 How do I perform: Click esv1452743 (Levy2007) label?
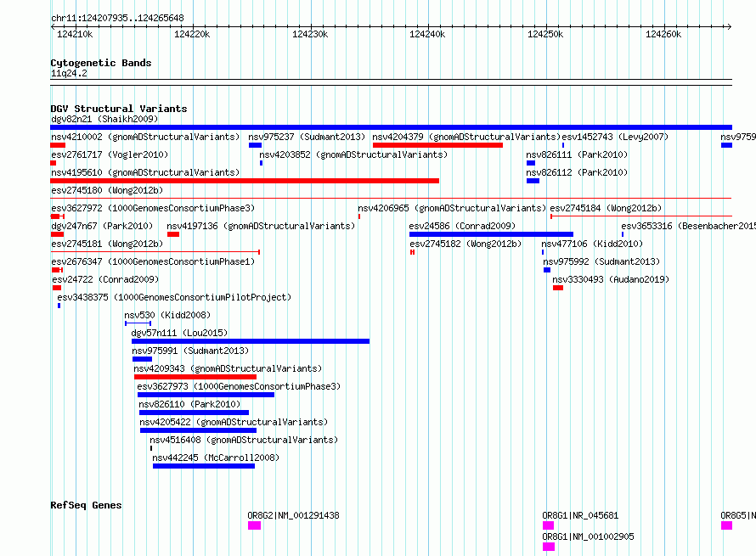[x=615, y=137]
